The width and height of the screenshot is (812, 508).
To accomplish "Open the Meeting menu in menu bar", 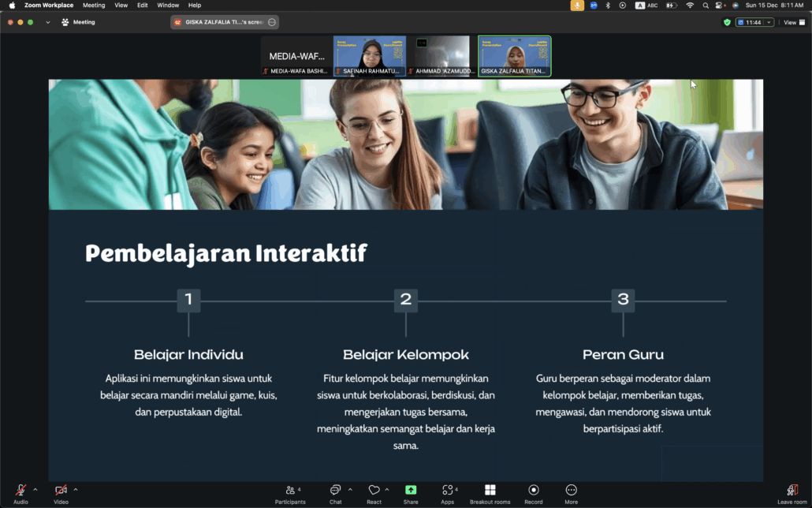I will [x=94, y=6].
